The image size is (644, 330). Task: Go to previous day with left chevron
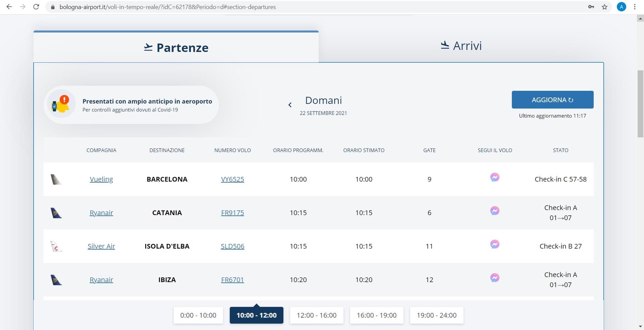coord(290,105)
